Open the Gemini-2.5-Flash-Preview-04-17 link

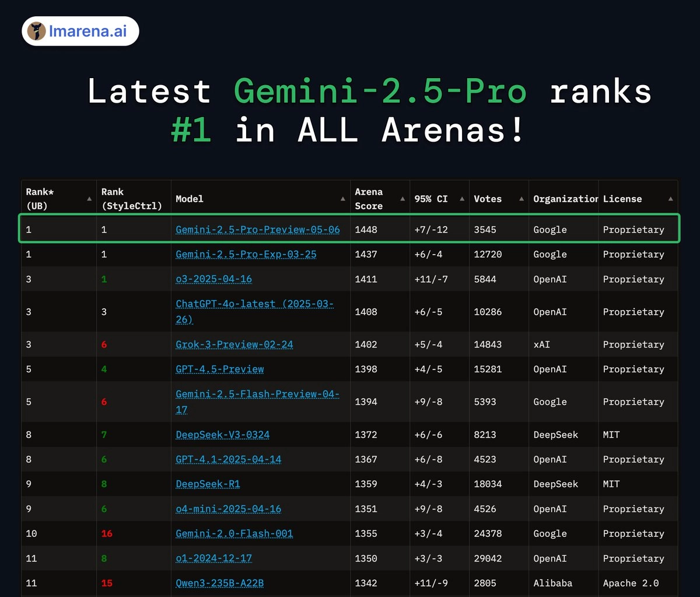click(258, 402)
